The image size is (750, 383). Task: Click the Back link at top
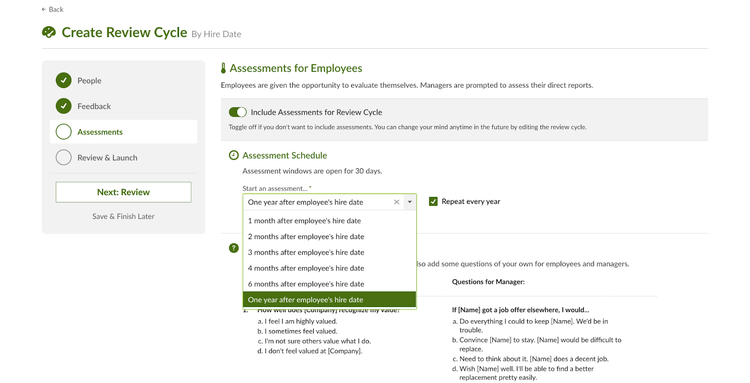[x=52, y=9]
